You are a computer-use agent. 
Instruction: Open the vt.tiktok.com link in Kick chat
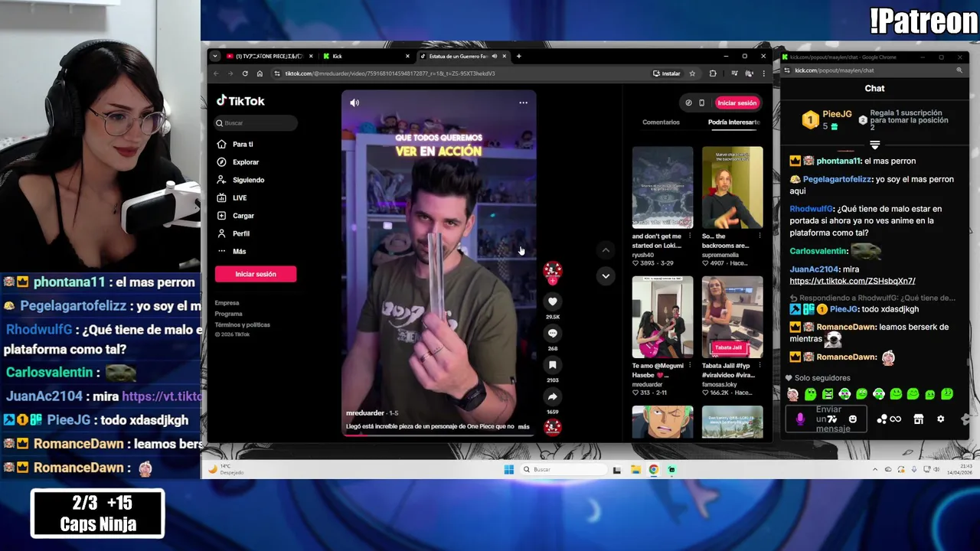point(852,281)
